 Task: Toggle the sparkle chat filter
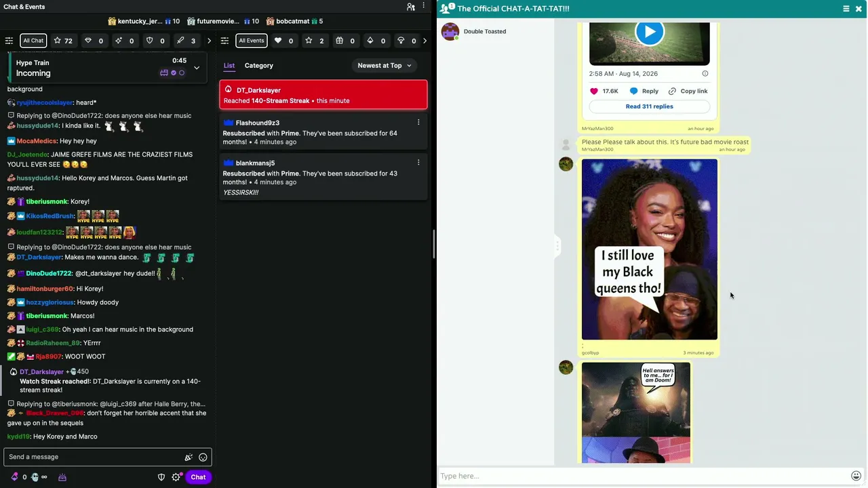(x=124, y=41)
